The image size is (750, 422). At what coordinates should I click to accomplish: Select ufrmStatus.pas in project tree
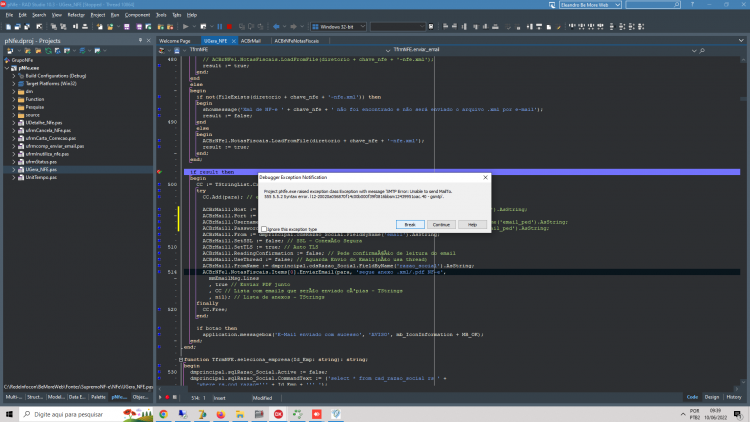(41, 162)
